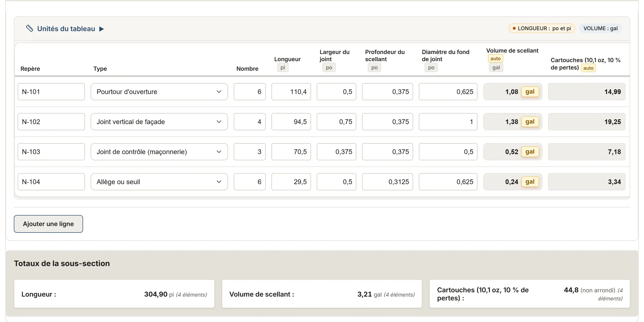Click the Longueur field showing 110,4
The image size is (644, 322).
(x=291, y=92)
